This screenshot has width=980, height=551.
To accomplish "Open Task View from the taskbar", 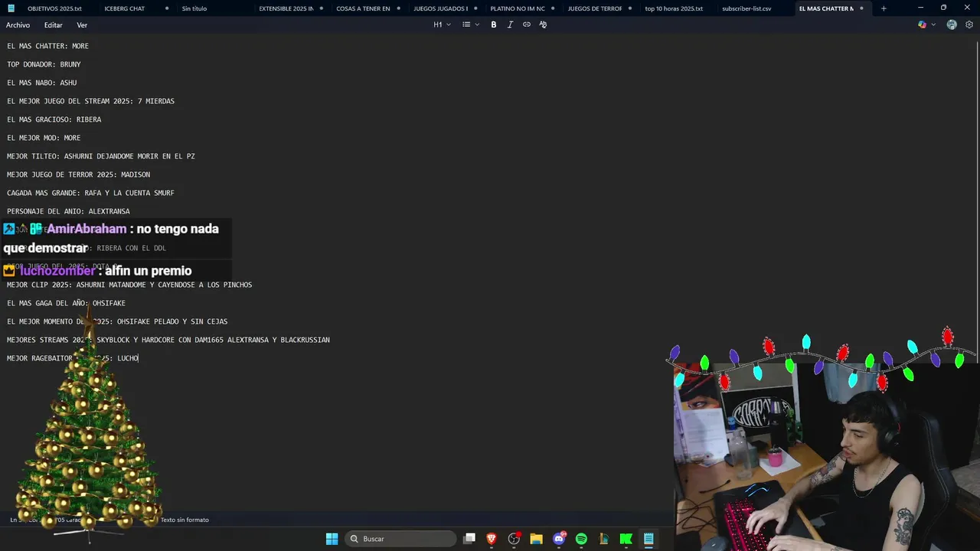I will [469, 539].
